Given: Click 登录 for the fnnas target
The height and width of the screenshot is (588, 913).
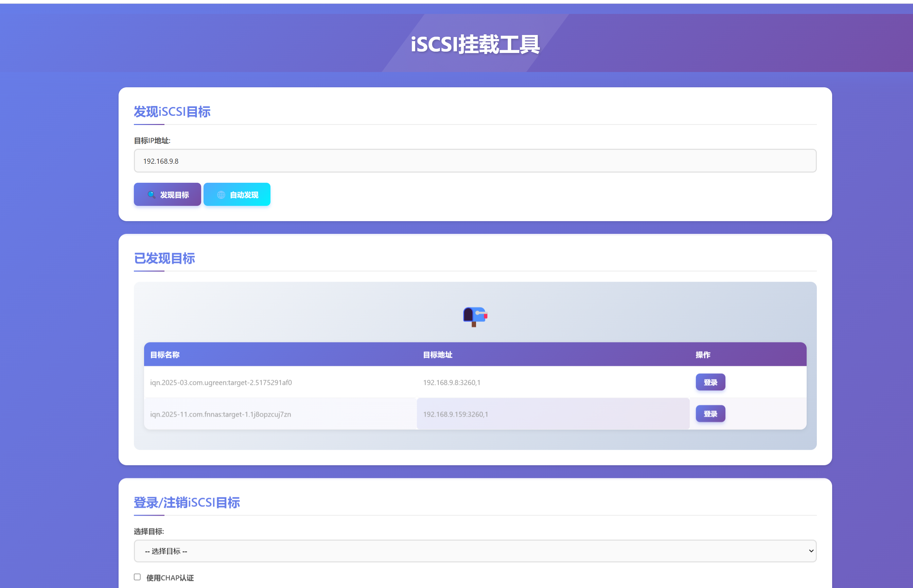Looking at the screenshot, I should (710, 414).
